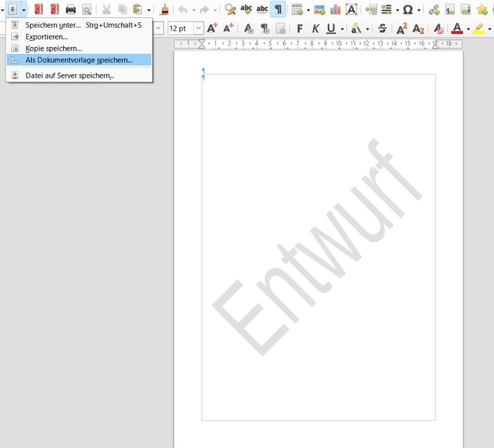
Task: Toggle Bold F button
Action: [x=299, y=28]
